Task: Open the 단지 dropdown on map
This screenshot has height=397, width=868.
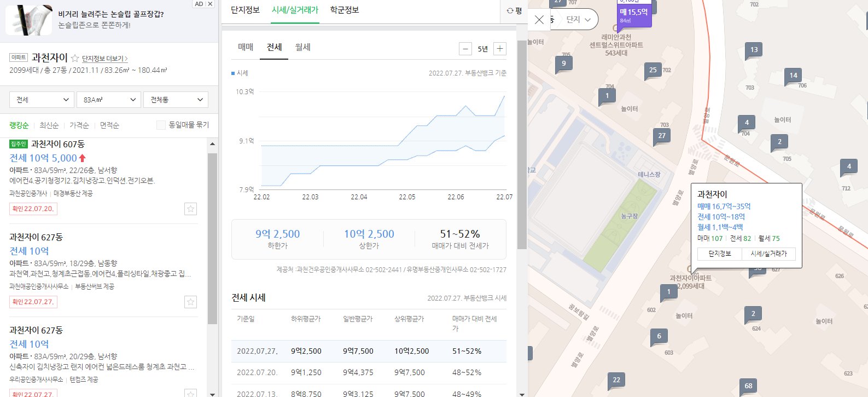Action: tap(578, 20)
